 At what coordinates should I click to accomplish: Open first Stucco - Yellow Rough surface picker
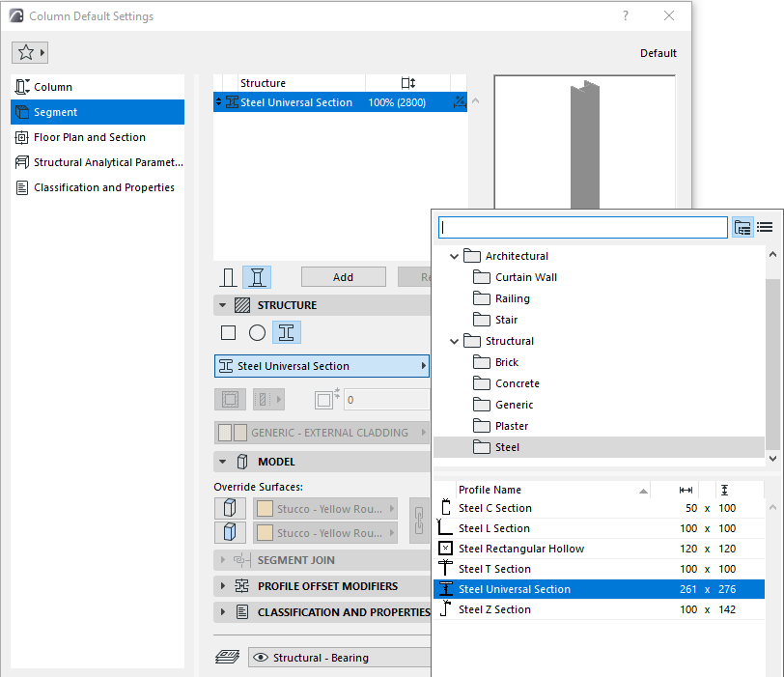[325, 509]
